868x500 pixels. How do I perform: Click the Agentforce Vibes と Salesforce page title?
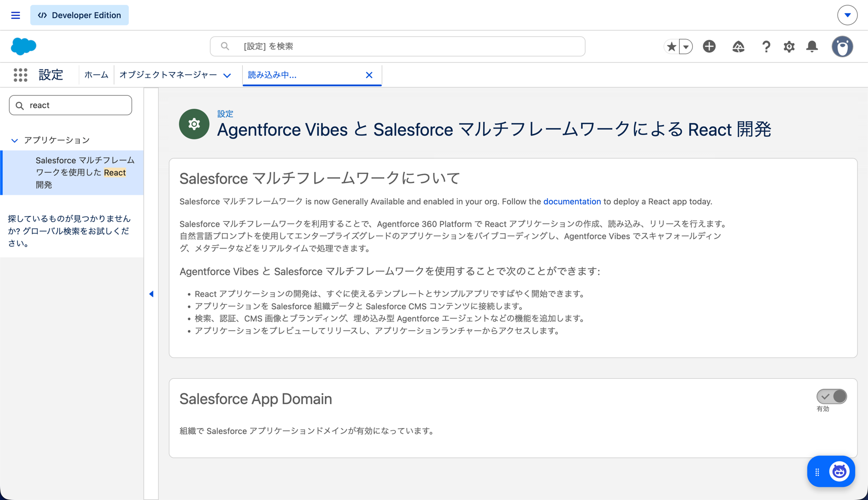click(x=494, y=130)
